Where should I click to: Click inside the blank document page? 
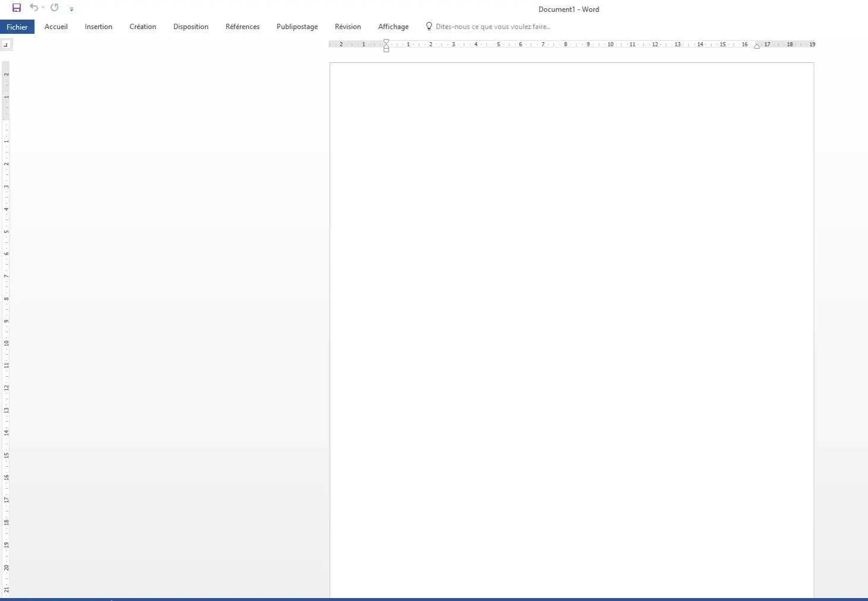tap(572, 330)
